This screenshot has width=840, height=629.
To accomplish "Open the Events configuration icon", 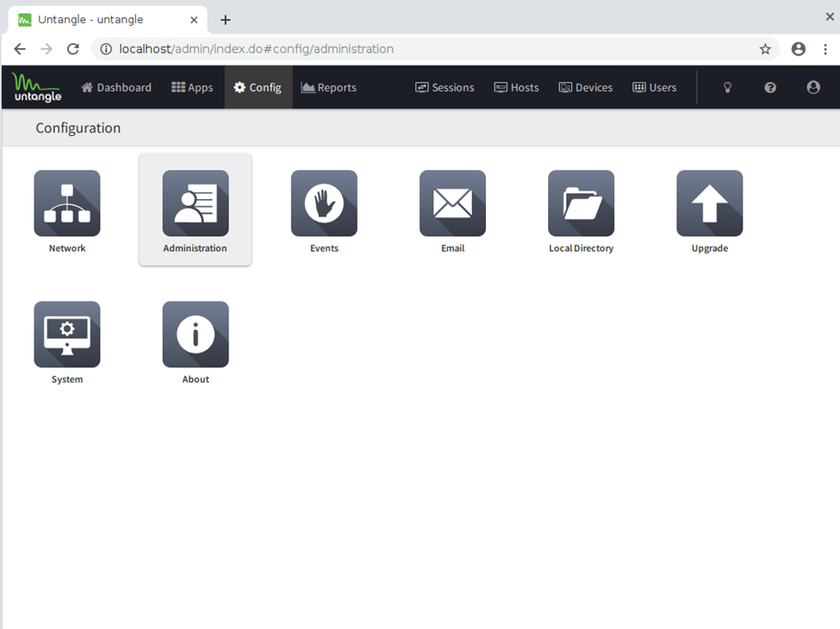I will point(324,203).
